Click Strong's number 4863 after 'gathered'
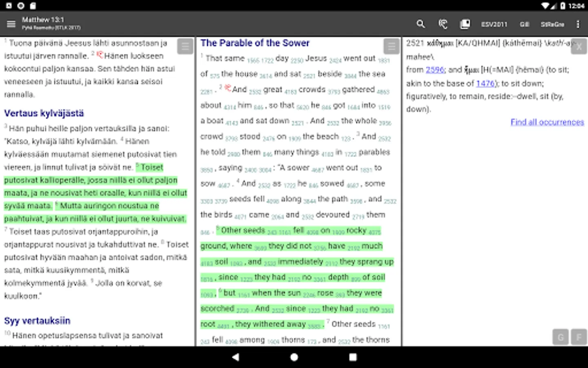588x368 pixels. 383,92
